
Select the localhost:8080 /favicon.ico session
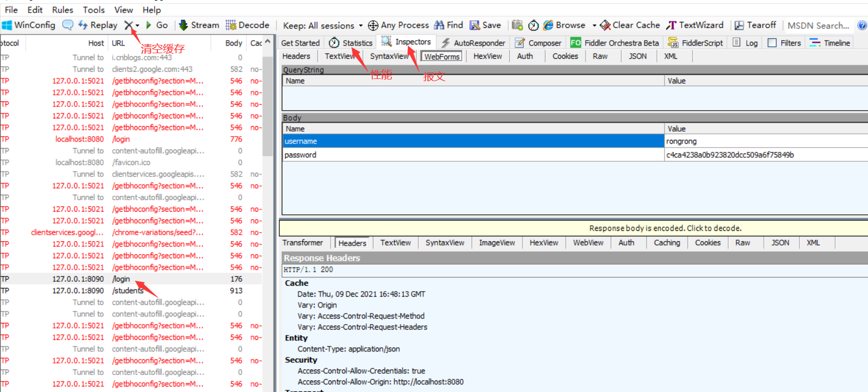click(x=131, y=162)
